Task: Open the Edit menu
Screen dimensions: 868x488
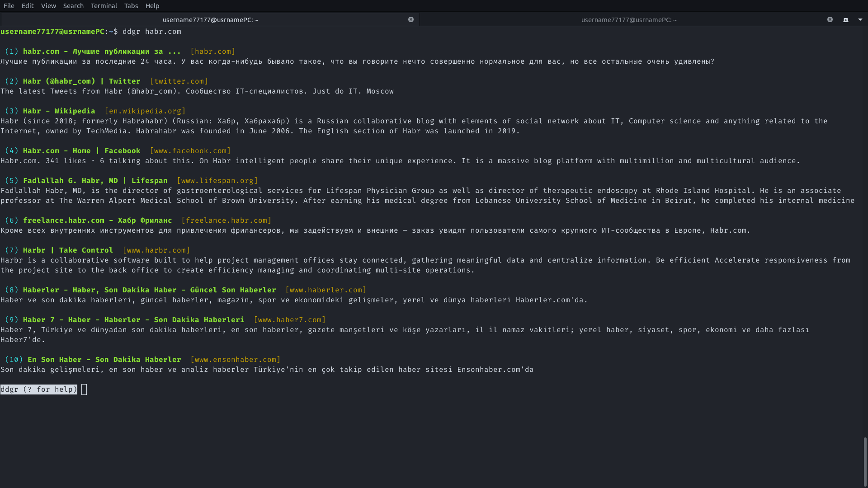Action: coord(28,6)
